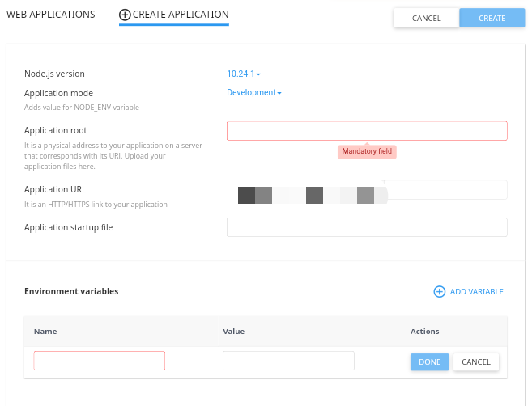The height and width of the screenshot is (406, 532).
Task: Cancel the new environment variable row
Action: tap(476, 362)
